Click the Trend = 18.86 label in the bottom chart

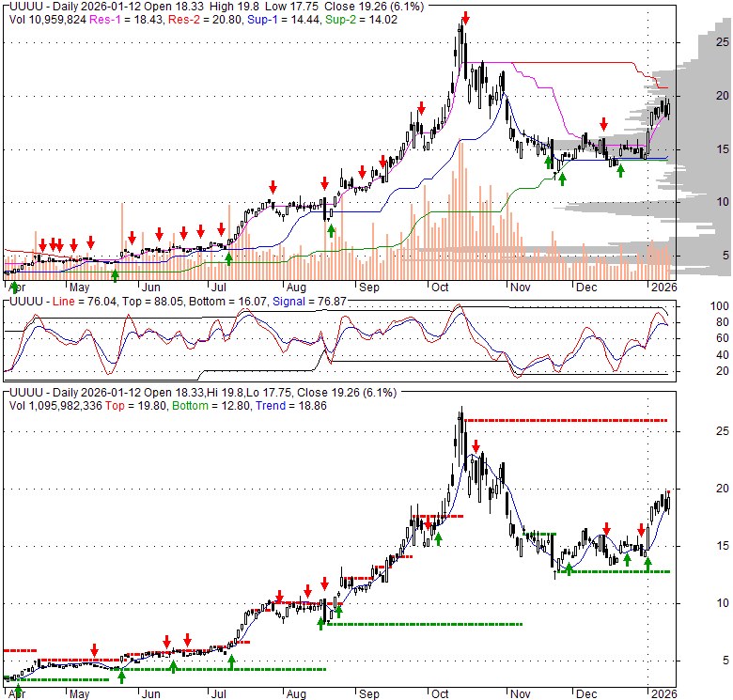coord(290,406)
